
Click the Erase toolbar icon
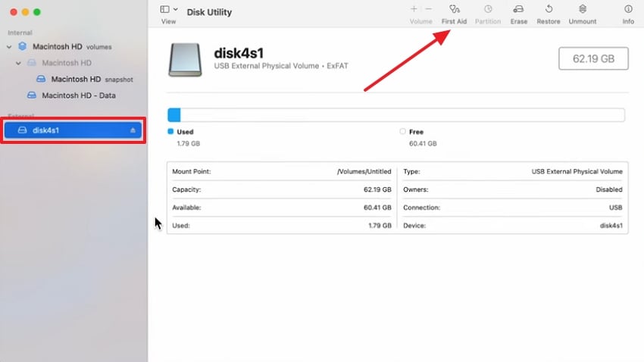tap(518, 9)
